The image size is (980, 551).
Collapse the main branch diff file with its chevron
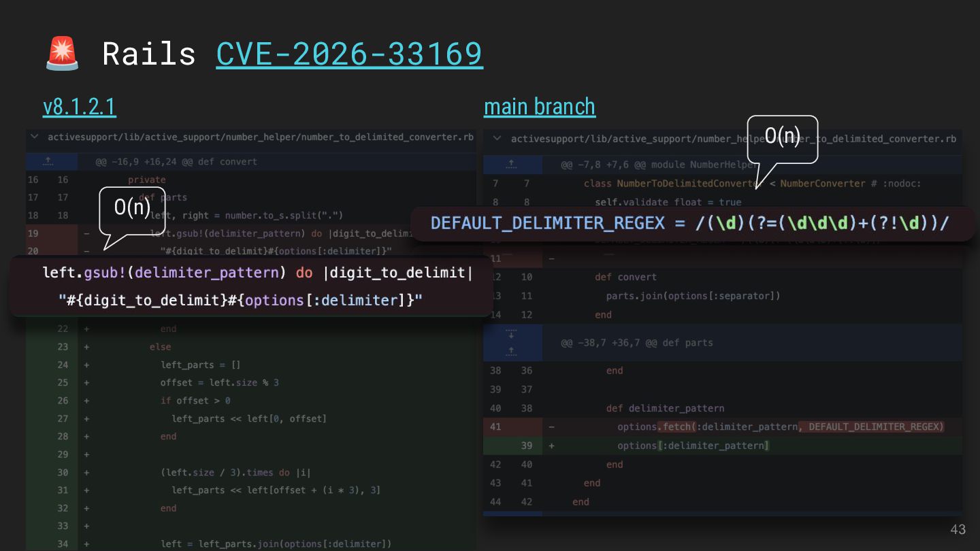tap(497, 139)
